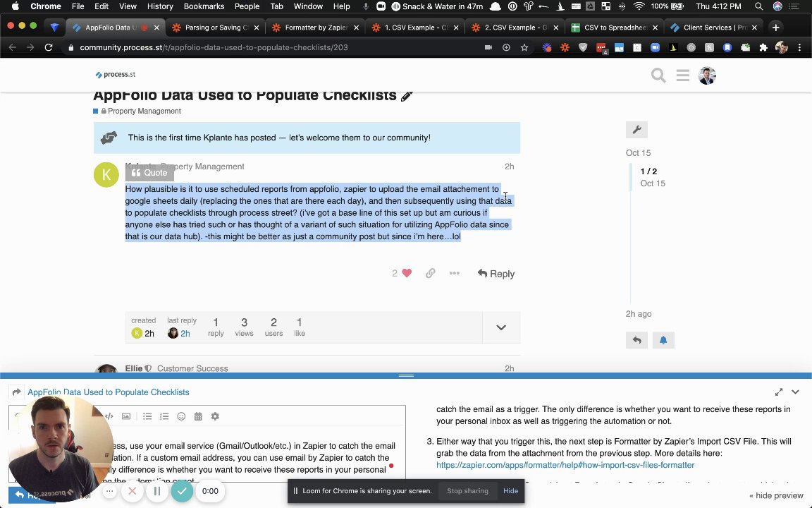Like Kplante's post with the heart

pos(407,273)
